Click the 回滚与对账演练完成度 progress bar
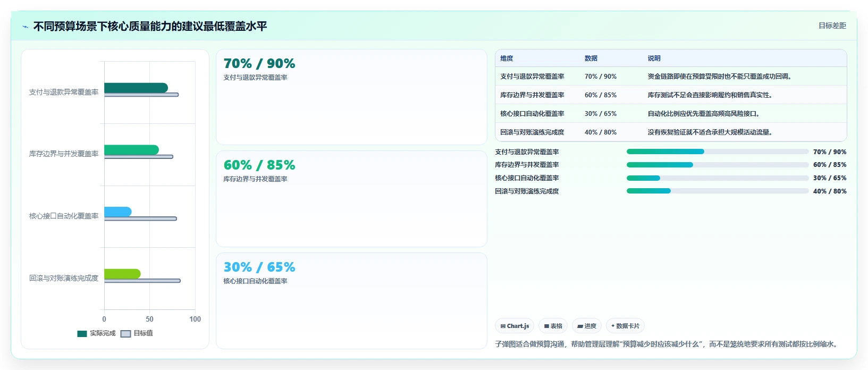Image resolution: width=868 pixels, height=370 pixels. pos(718,191)
